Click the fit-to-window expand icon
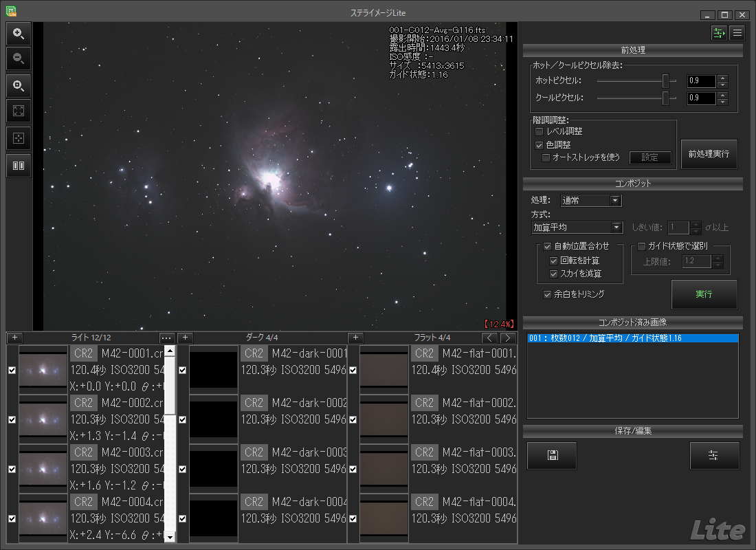Image resolution: width=756 pixels, height=550 pixels. point(19,112)
